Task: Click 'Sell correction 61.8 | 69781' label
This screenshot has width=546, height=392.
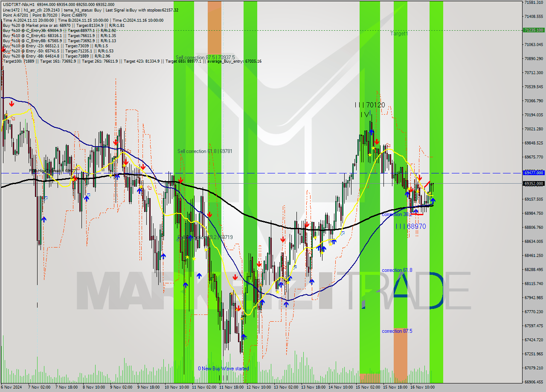Action: pyautogui.click(x=205, y=151)
